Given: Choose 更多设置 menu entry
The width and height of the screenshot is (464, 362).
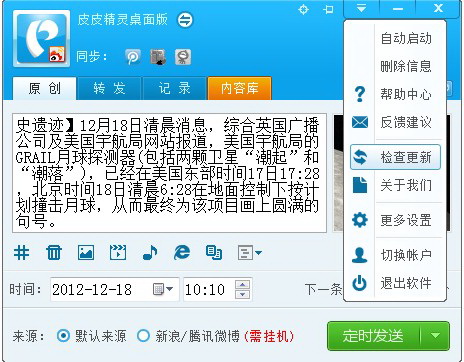Looking at the screenshot, I should [395, 220].
